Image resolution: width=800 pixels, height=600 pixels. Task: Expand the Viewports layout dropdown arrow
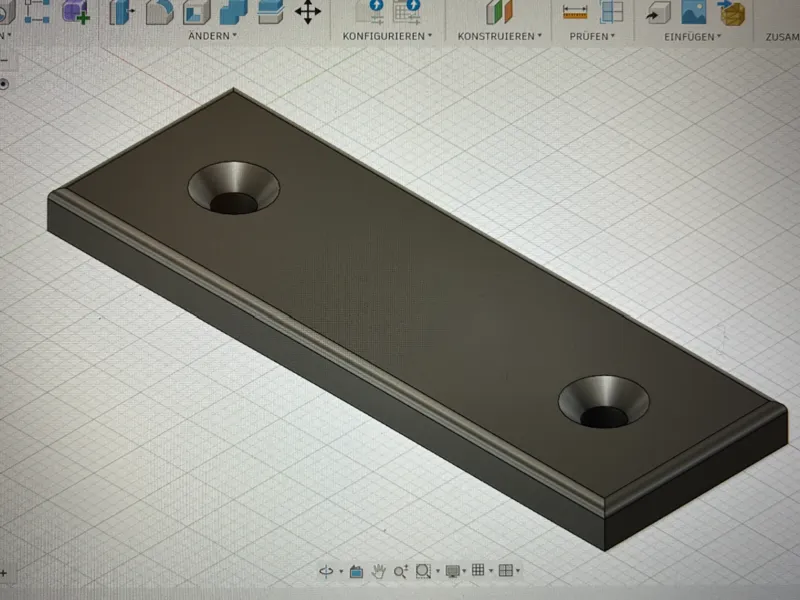coord(518,571)
